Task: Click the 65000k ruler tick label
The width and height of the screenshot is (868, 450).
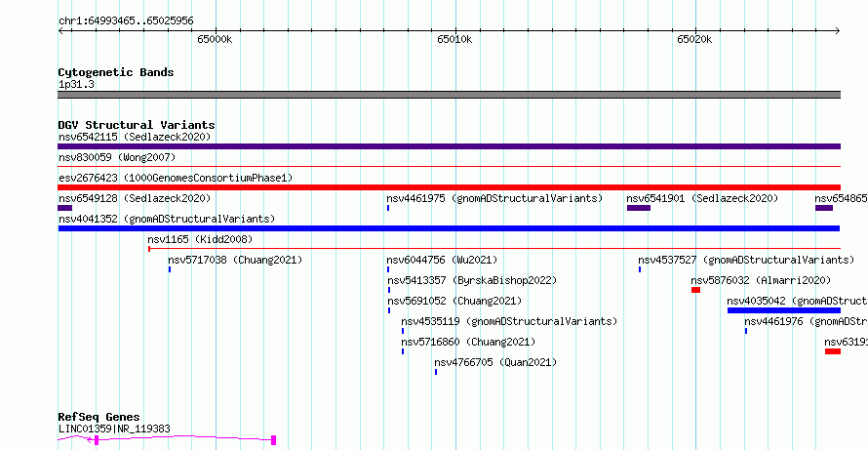Action: coord(215,39)
